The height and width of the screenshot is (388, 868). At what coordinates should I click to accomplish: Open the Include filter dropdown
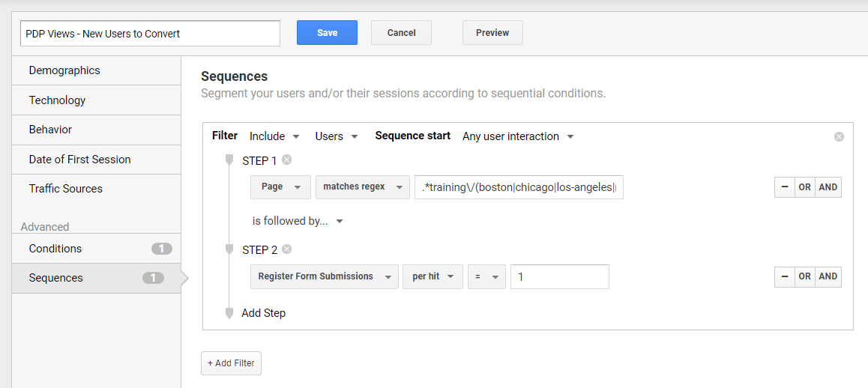274,136
